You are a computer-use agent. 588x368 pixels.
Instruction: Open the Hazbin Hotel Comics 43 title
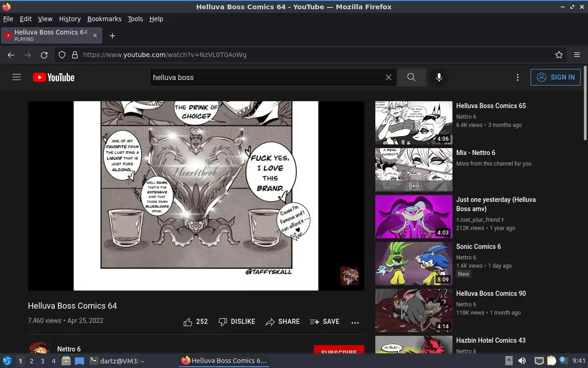pyautogui.click(x=491, y=340)
